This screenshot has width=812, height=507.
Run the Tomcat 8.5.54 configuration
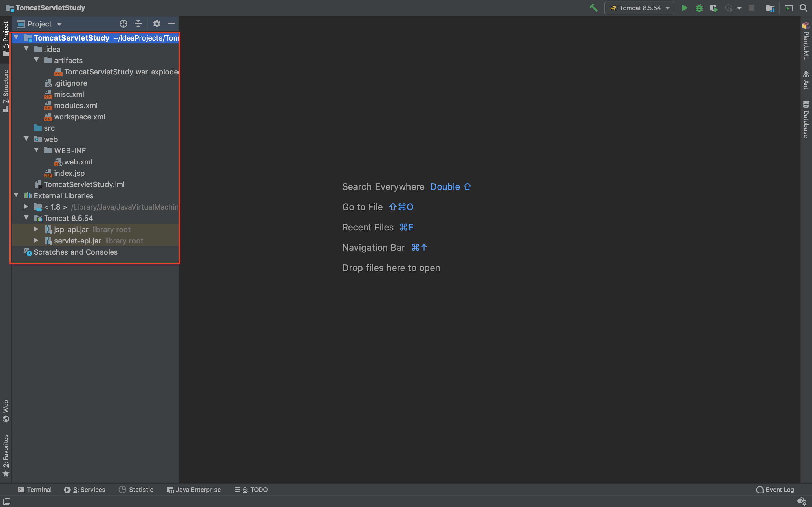pyautogui.click(x=685, y=8)
